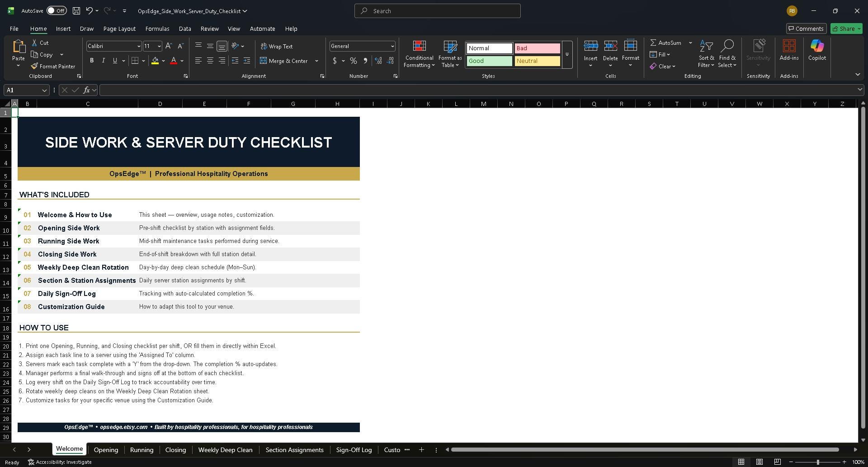Screen dimensions: 868x467
Task: Open the Page Layout tab
Action: [119, 29]
